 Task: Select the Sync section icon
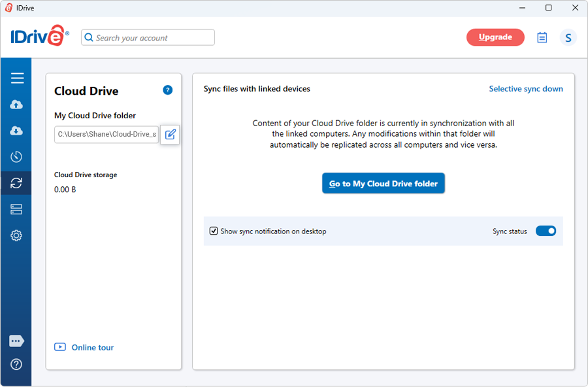point(17,183)
